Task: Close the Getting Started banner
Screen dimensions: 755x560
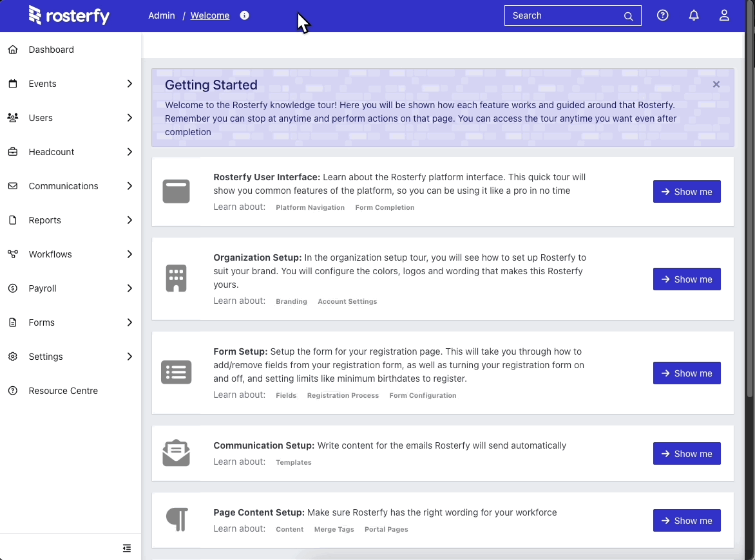Action: coord(716,84)
